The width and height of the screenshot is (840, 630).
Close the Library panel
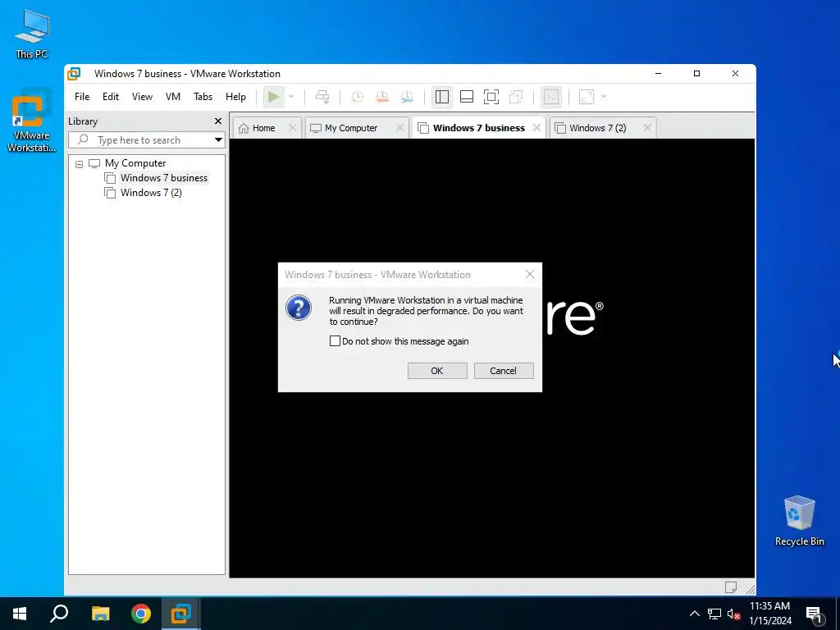(218, 121)
